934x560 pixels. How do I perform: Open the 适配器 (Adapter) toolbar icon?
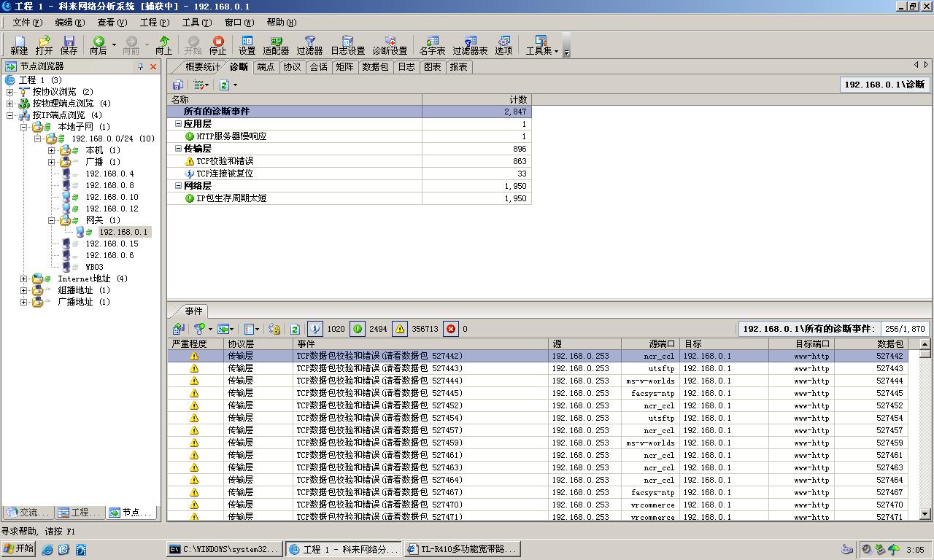pos(276,45)
